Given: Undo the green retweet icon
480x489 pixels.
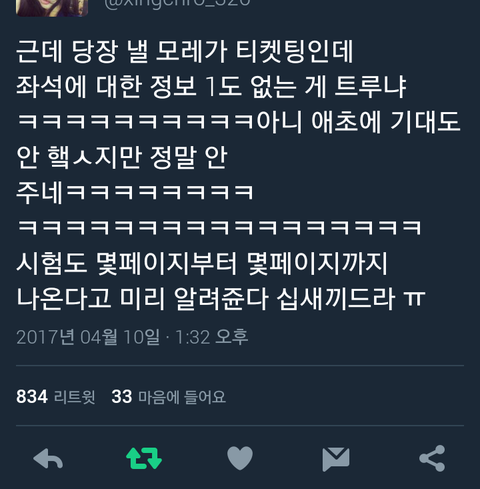Looking at the screenshot, I should click(x=144, y=458).
